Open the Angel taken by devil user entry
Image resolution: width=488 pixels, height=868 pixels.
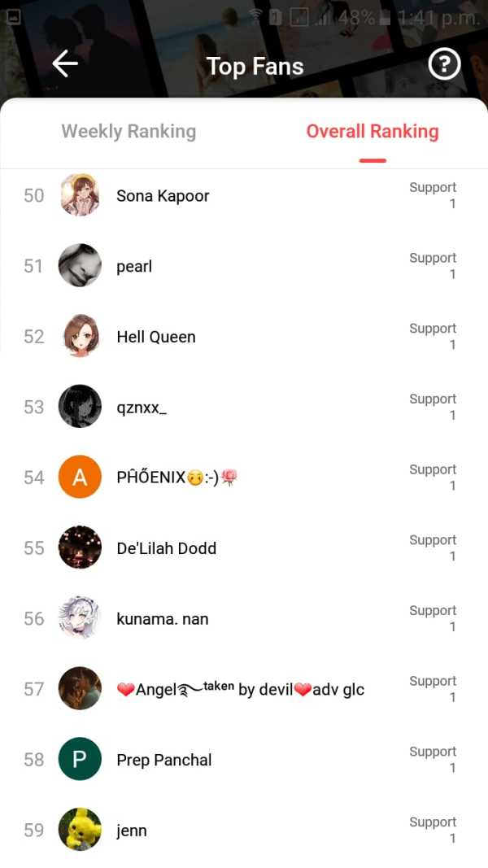[x=241, y=690]
